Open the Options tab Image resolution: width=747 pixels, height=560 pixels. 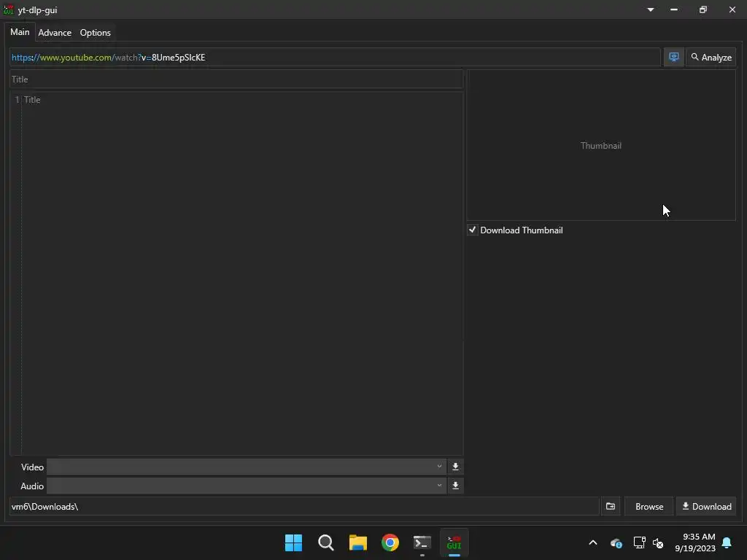pyautogui.click(x=96, y=32)
